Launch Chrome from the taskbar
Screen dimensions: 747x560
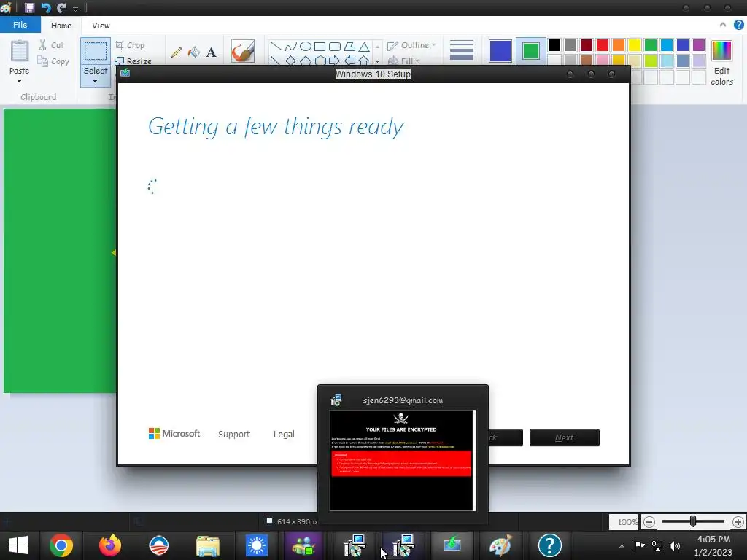61,545
